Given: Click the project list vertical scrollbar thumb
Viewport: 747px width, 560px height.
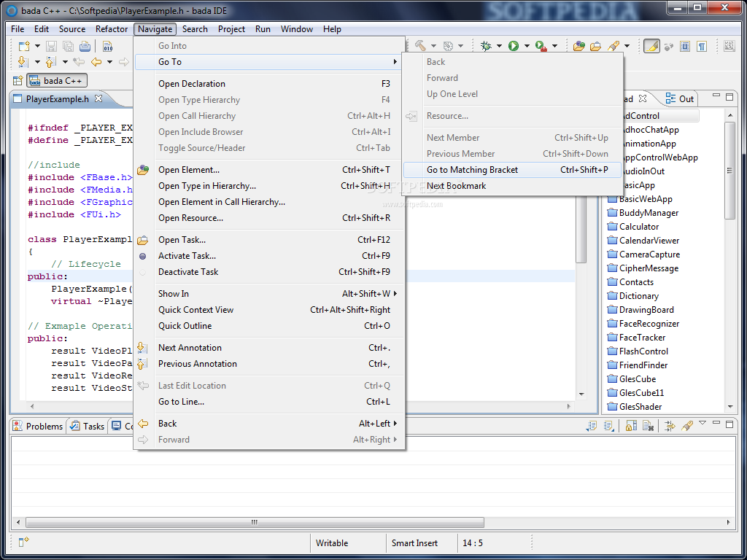Looking at the screenshot, I should (729, 170).
